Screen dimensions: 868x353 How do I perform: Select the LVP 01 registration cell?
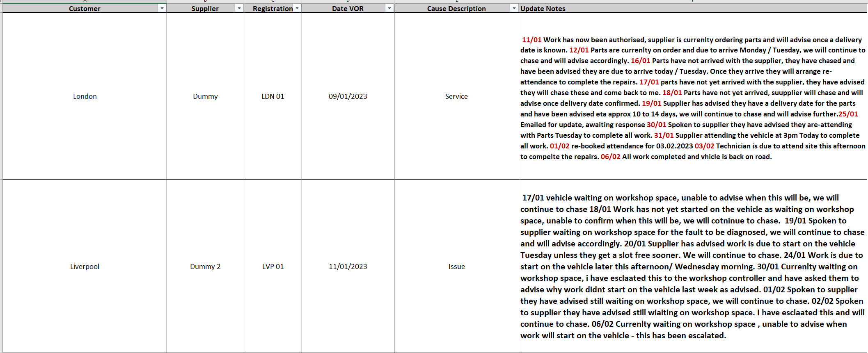[273, 266]
